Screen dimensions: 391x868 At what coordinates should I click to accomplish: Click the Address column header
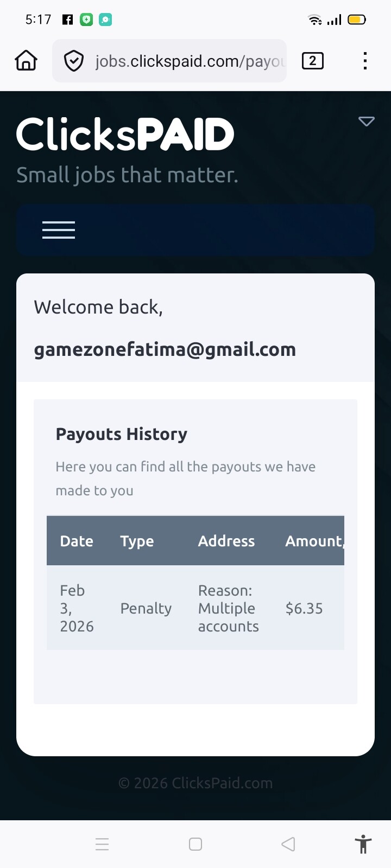tap(226, 541)
